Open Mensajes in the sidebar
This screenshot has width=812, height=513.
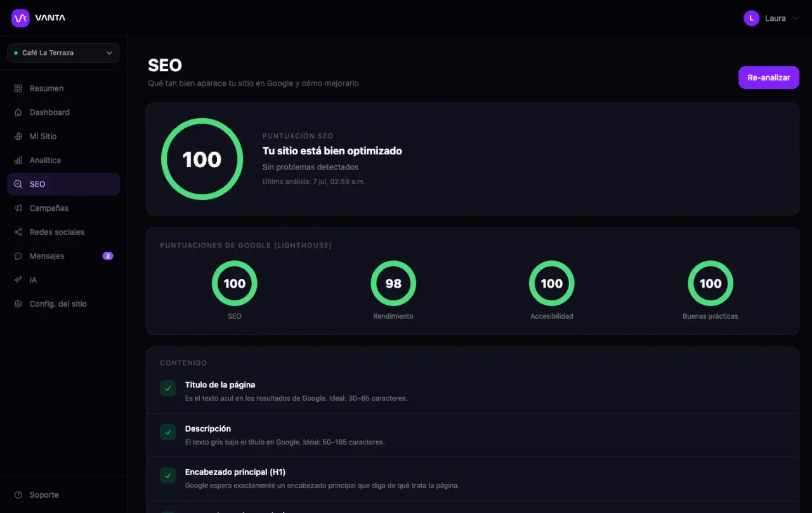pyautogui.click(x=63, y=256)
